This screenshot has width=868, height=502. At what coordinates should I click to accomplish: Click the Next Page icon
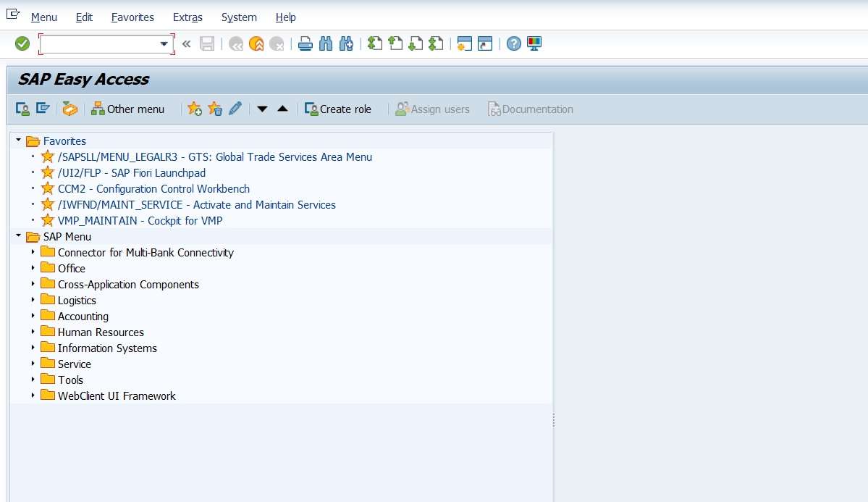[x=416, y=43]
